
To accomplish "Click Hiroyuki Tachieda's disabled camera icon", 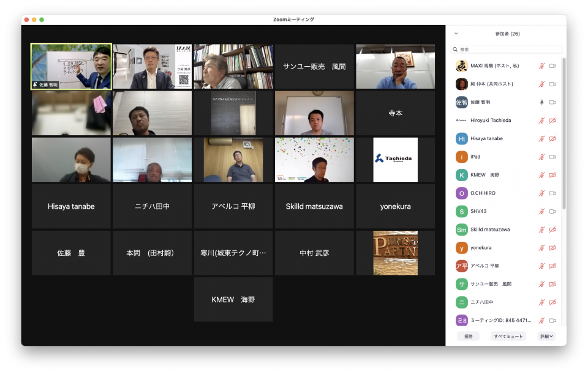I will [552, 121].
